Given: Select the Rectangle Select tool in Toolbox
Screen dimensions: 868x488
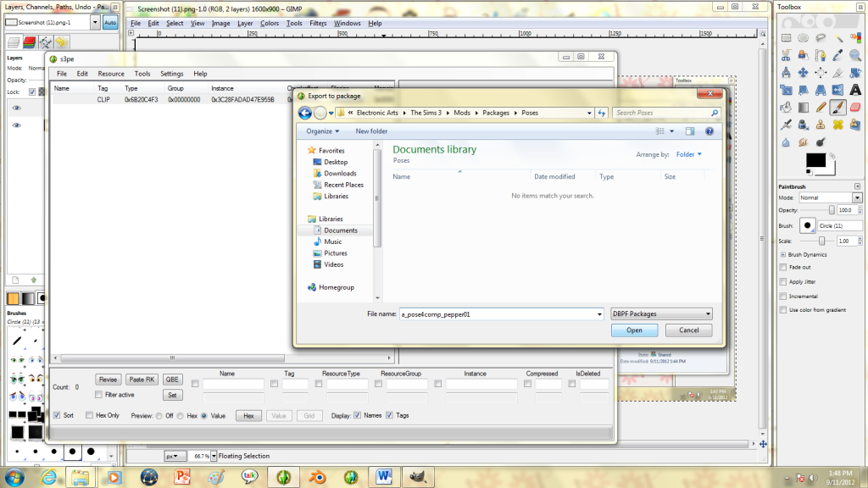Looking at the screenshot, I should tap(786, 38).
